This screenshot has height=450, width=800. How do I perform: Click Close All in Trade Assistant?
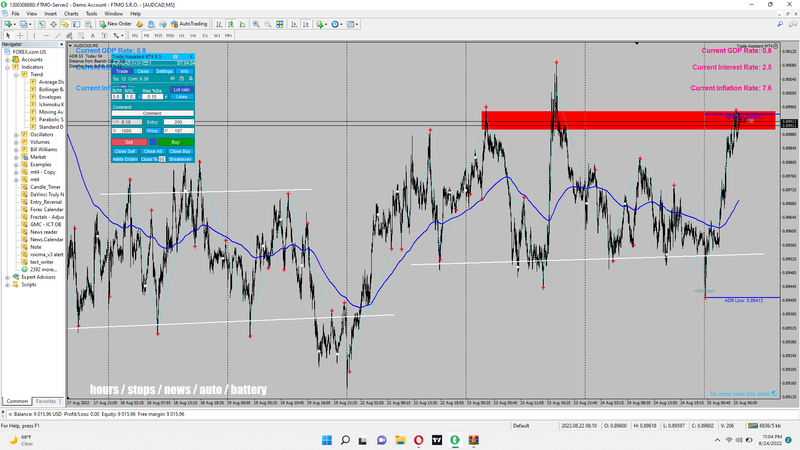pos(153,152)
